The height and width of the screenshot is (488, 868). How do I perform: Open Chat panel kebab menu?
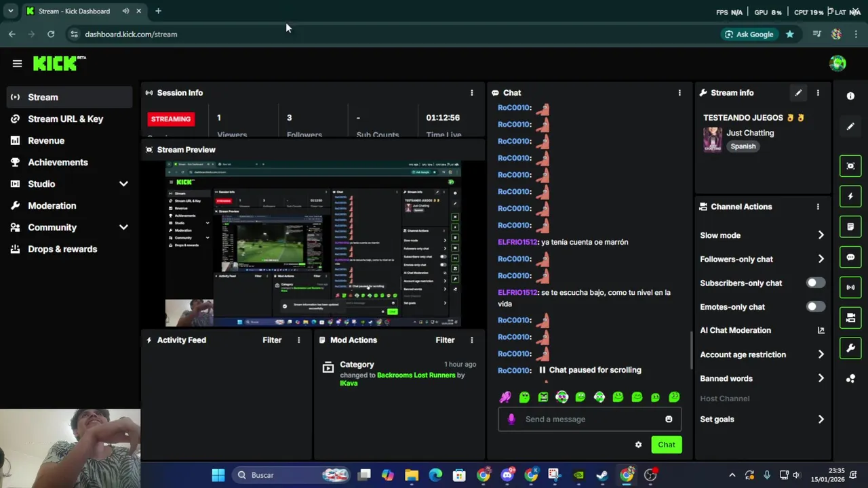tap(679, 93)
